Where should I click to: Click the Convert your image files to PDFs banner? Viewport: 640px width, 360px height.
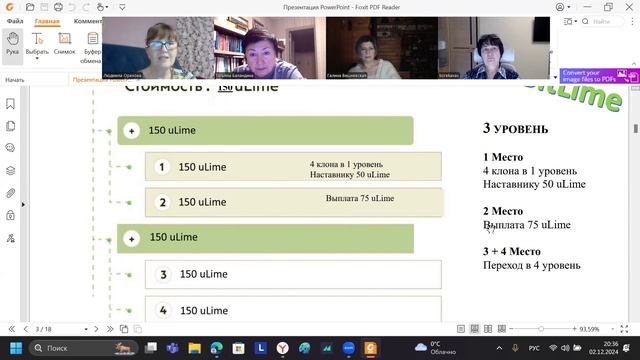599,76
